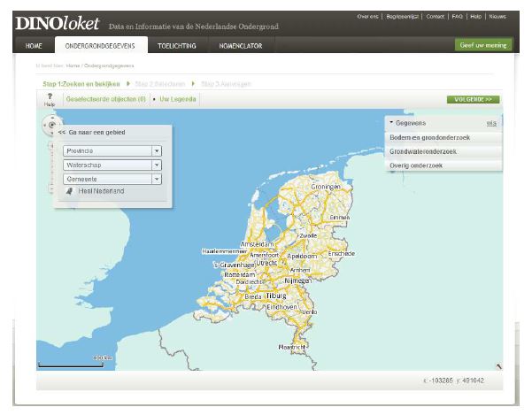Image resolution: width=532 pixels, height=415 pixels.
Task: Click the 'Geef uw mening' button
Action: [482, 45]
